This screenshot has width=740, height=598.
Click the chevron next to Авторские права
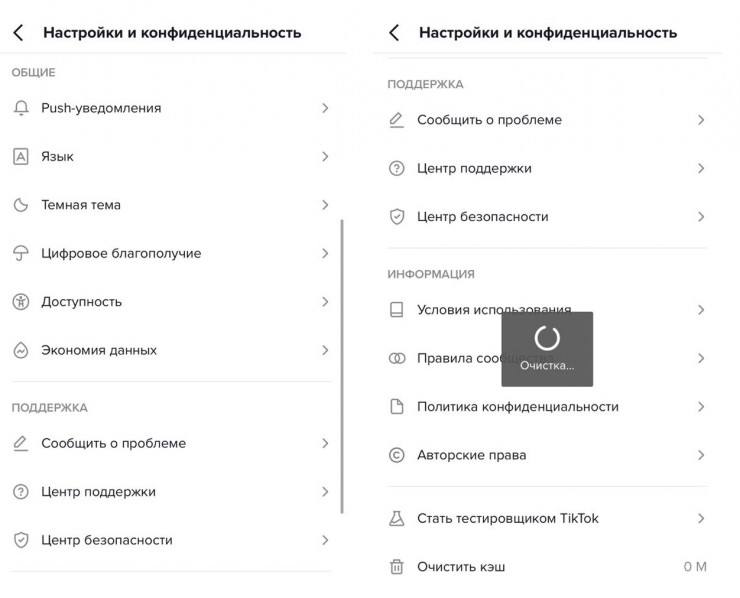(x=701, y=455)
